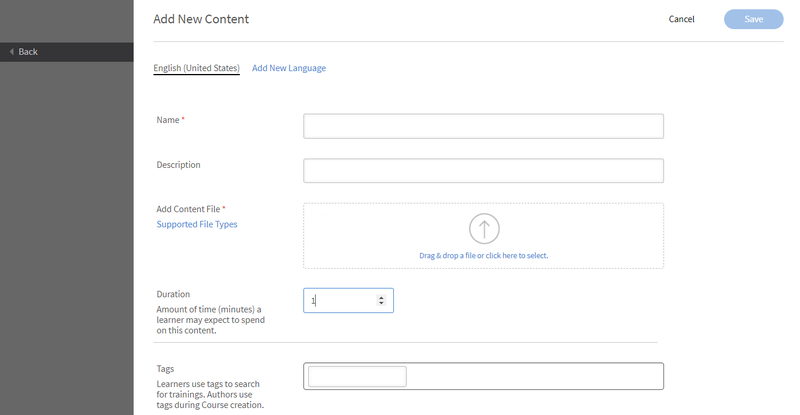Viewport: 800px width, 415px height.
Task: Click the upload arrow circle icon
Action: click(484, 228)
